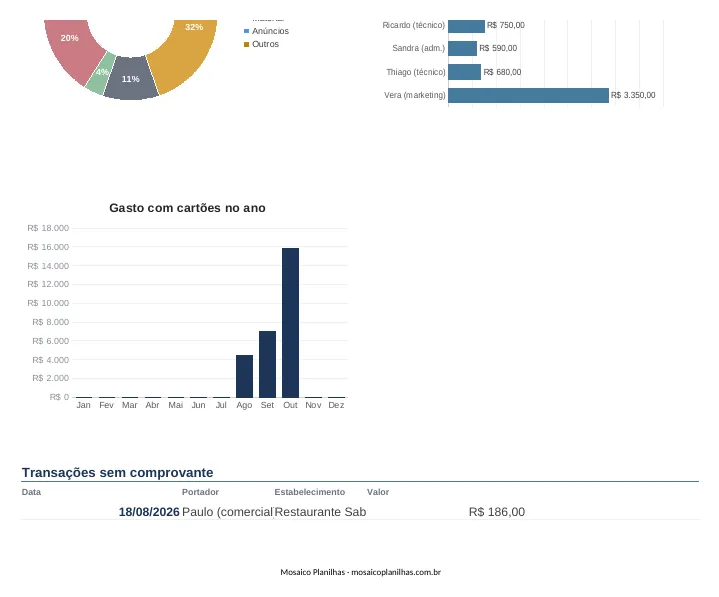The height and width of the screenshot is (597, 719).
Task: Select the Mar month label
Action: pyautogui.click(x=129, y=405)
